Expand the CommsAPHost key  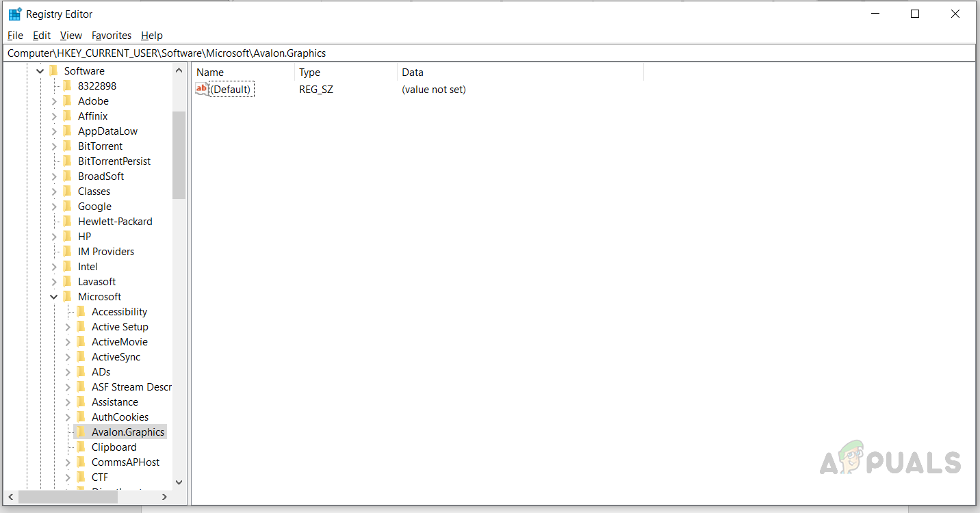[x=68, y=462]
